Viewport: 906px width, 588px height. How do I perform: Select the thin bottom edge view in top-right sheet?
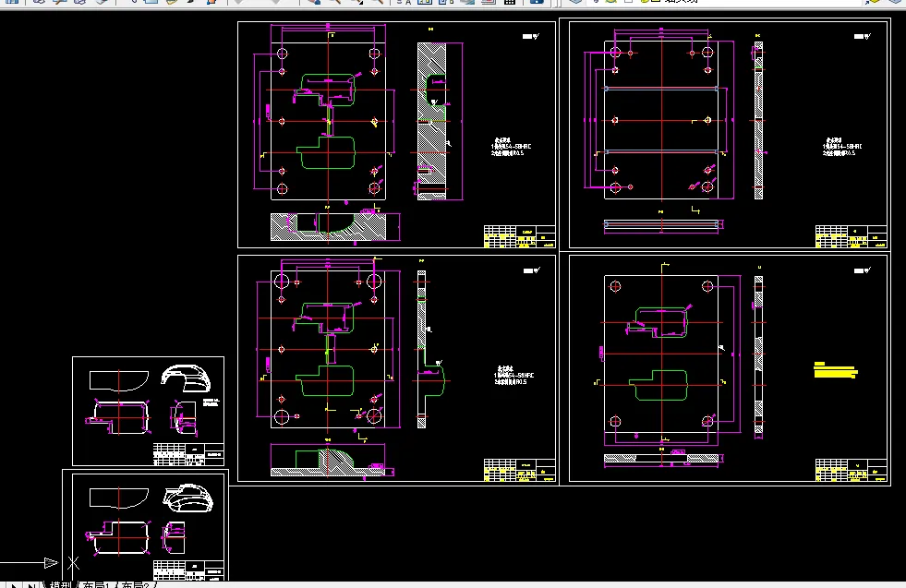pyautogui.click(x=661, y=224)
